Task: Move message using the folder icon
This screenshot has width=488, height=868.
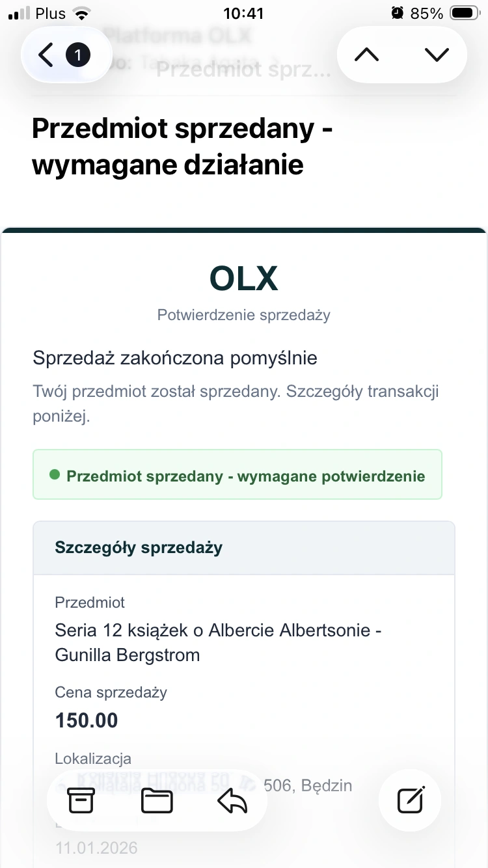Action: 157,801
